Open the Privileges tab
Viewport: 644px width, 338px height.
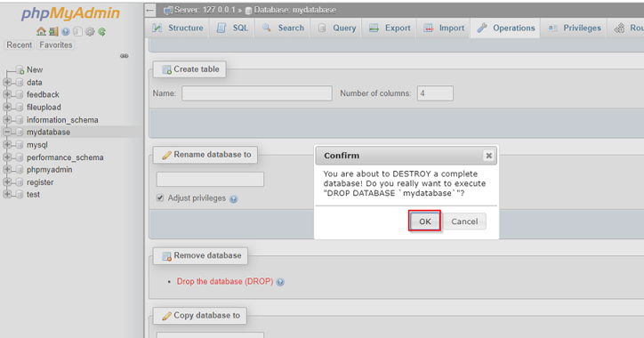pyautogui.click(x=575, y=28)
